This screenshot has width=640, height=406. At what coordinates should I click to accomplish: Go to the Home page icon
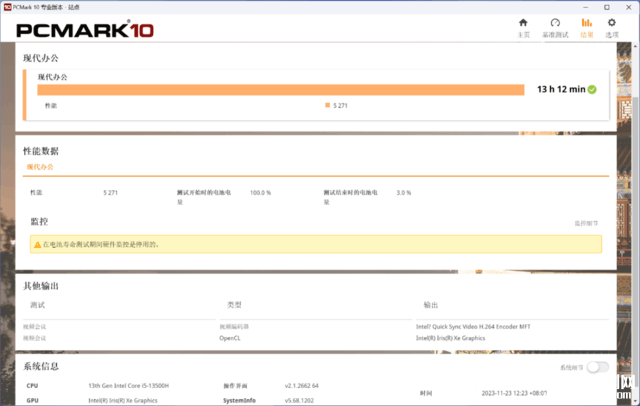(523, 23)
